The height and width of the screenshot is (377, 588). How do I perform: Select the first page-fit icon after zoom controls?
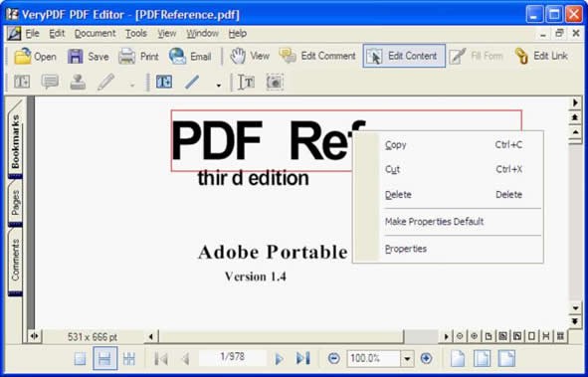pos(458,358)
